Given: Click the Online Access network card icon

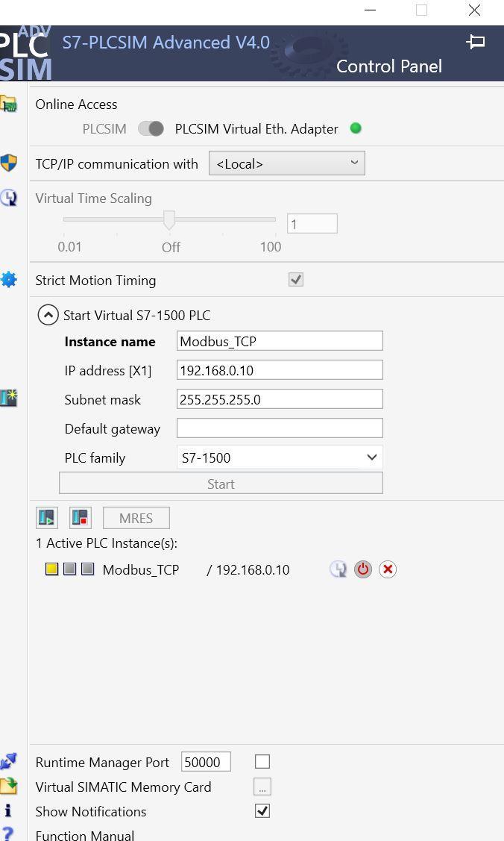Looking at the screenshot, I should click(x=8, y=104).
